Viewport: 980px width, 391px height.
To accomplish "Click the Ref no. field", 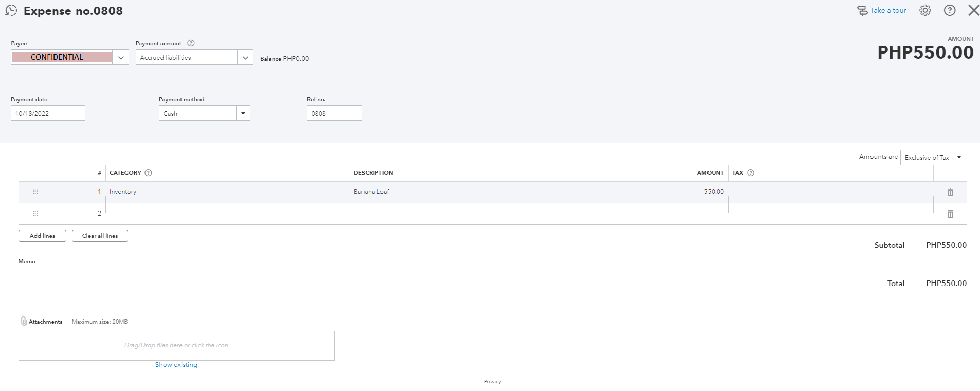I will pos(335,113).
